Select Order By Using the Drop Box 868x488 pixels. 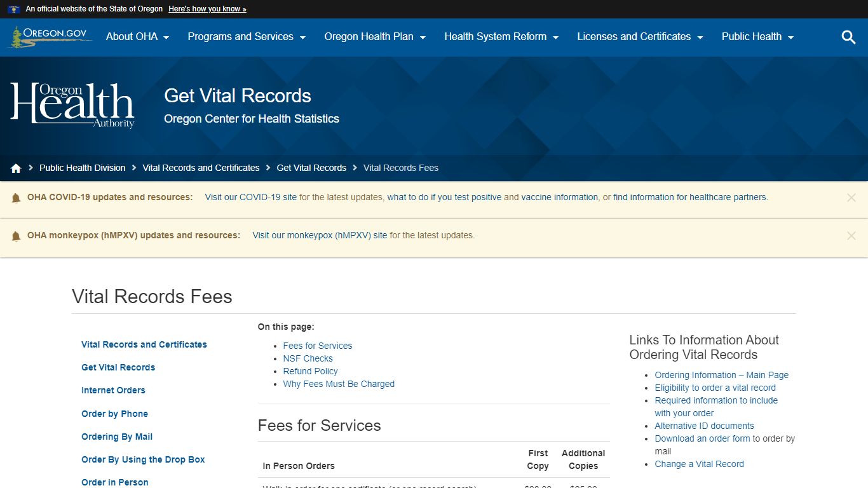pyautogui.click(x=143, y=459)
